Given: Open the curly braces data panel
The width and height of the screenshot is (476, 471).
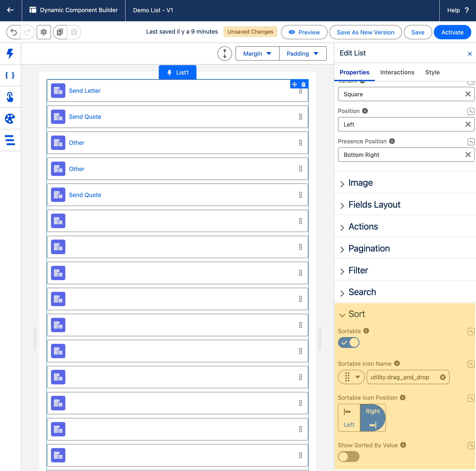Looking at the screenshot, I should click(x=10, y=75).
